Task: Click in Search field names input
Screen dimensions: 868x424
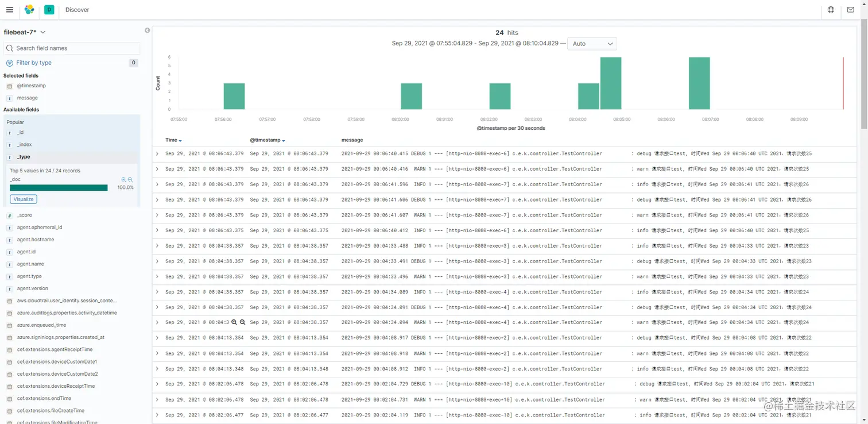Action: (72, 48)
